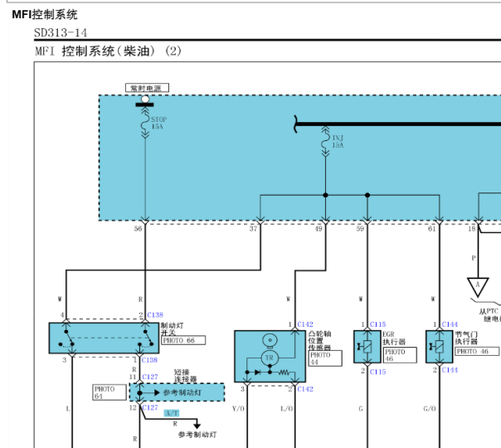Viewport: 501px width, 448px height.
Task: Click PHOTO 46 box beside EGR执行器
Action: click(400, 355)
